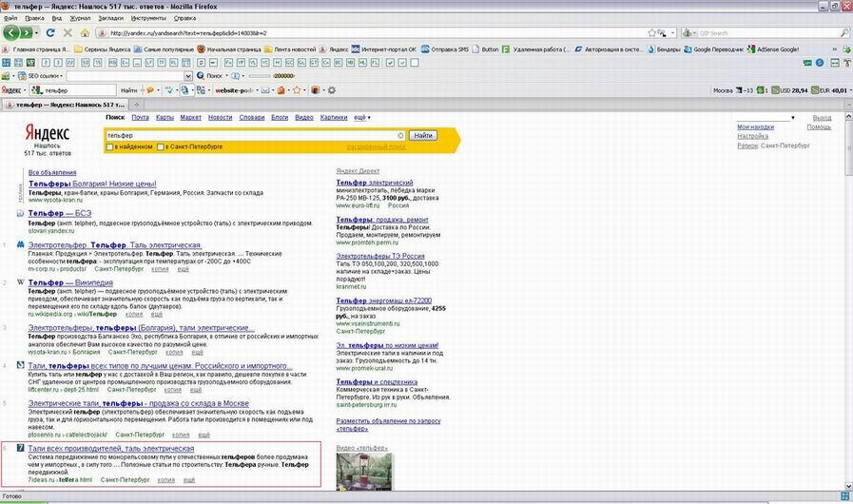Image resolution: width=853 pixels, height=504 pixels.
Task: Adjust the slider next to 200000 in SEO toolbar
Action: (260, 76)
